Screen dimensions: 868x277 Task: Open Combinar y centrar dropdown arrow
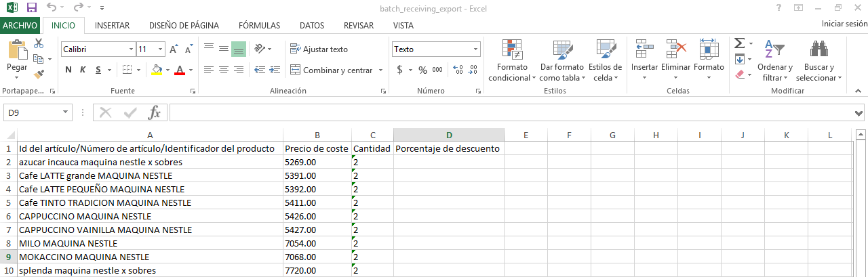[x=380, y=70]
